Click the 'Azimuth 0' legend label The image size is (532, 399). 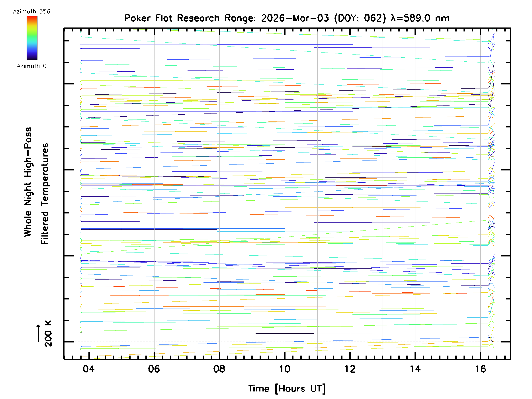[x=31, y=66]
